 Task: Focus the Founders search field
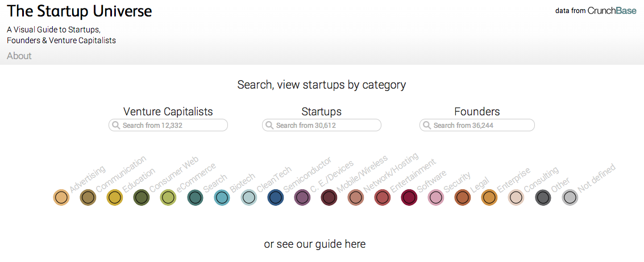[482, 126]
